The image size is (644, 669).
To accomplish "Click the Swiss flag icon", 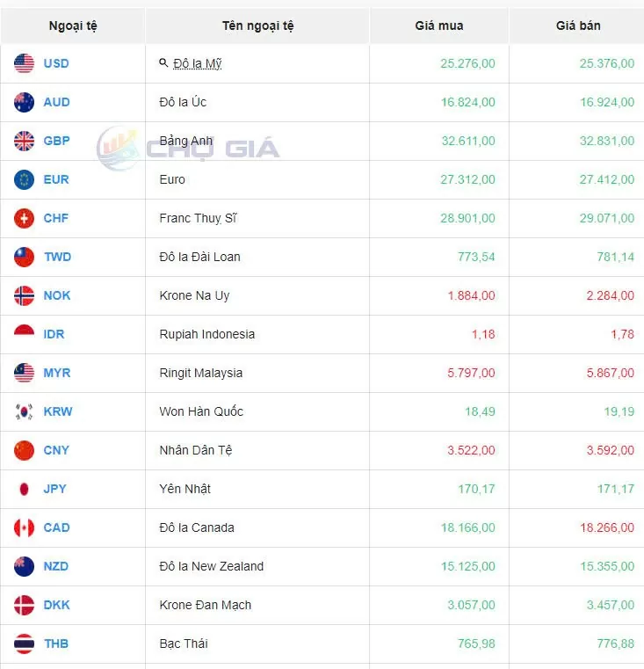I will coord(24,218).
